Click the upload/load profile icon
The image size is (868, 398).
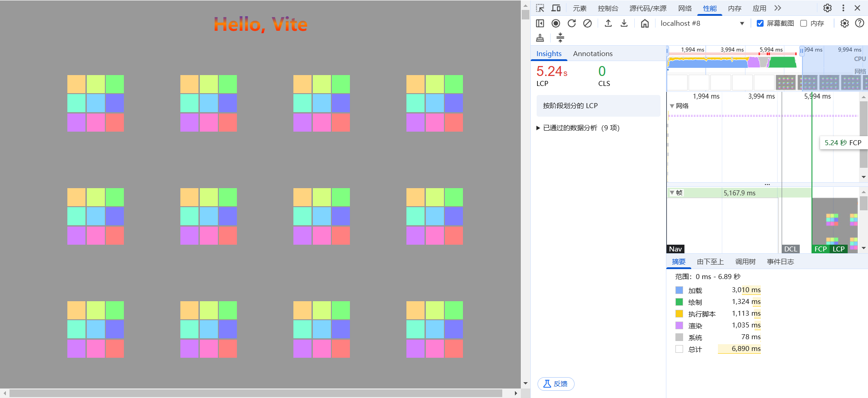(x=609, y=24)
